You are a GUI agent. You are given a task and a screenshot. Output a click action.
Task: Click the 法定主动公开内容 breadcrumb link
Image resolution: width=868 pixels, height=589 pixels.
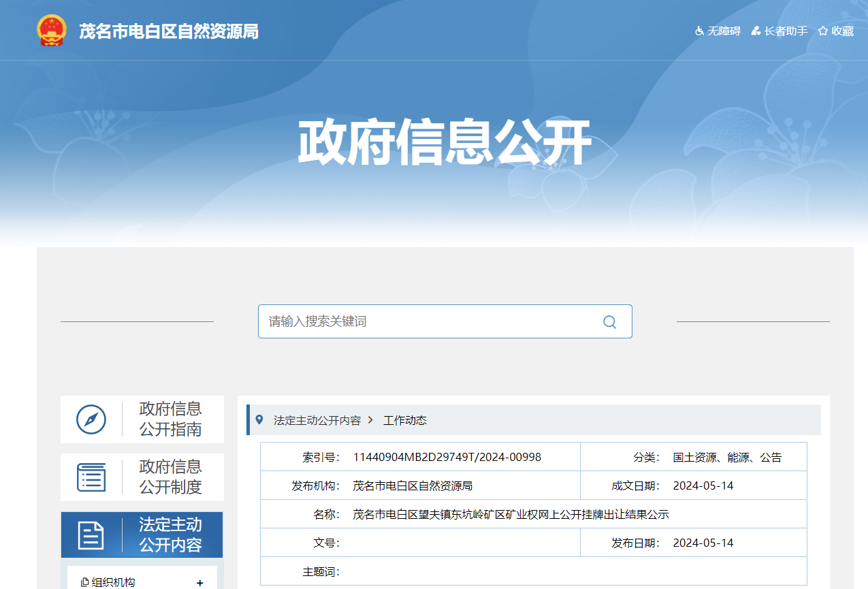pyautogui.click(x=317, y=420)
